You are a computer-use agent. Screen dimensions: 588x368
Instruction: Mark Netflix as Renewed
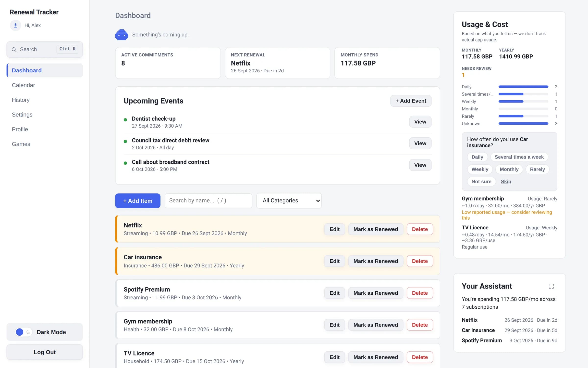point(375,229)
